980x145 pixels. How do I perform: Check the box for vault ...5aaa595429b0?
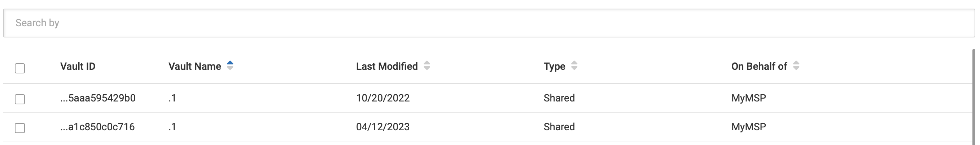pos(20,99)
